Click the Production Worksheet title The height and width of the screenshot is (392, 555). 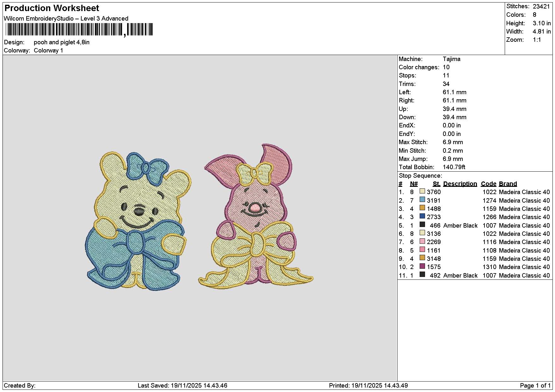[x=52, y=8]
